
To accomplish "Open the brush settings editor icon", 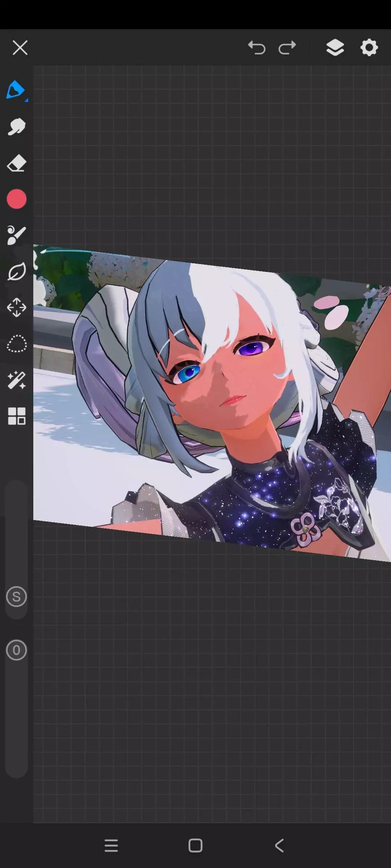I will tap(16, 235).
